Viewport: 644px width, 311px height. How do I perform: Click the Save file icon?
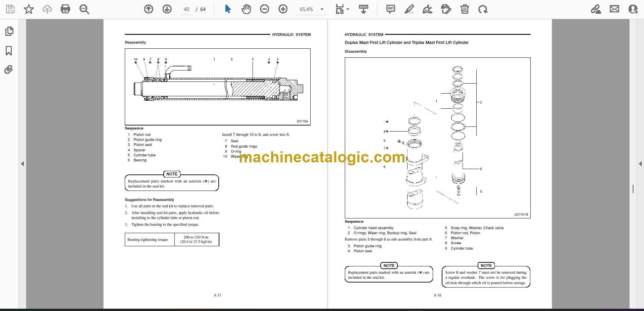pyautogui.click(x=10, y=9)
